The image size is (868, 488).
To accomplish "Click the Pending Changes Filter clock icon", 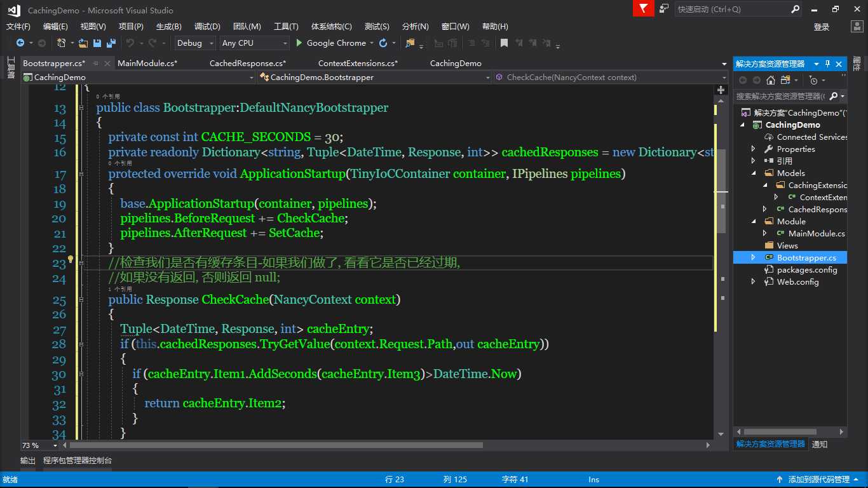I will point(813,80).
